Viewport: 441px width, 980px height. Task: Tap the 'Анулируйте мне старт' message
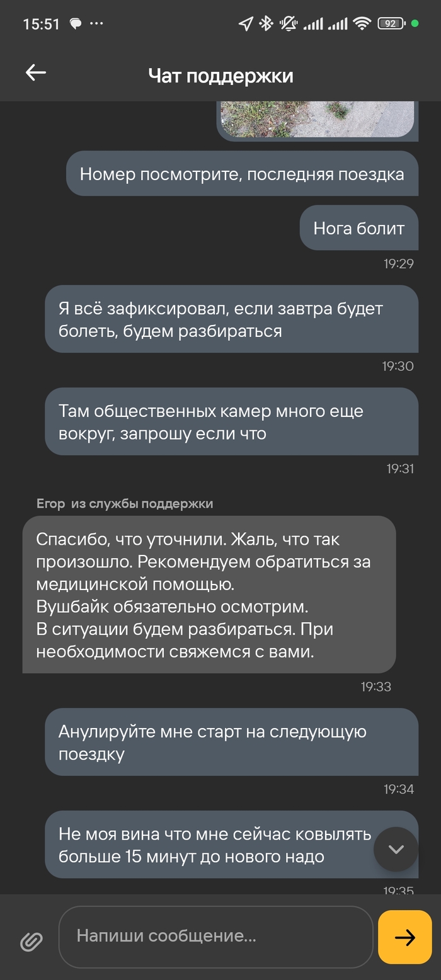pyautogui.click(x=231, y=742)
